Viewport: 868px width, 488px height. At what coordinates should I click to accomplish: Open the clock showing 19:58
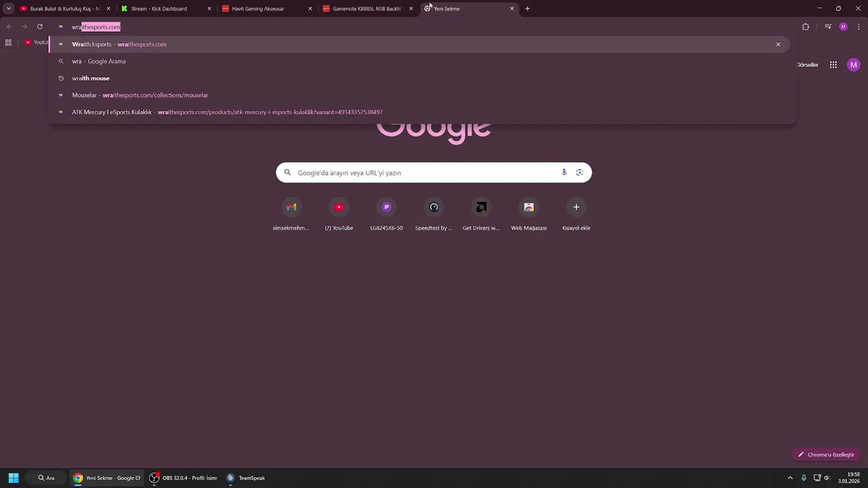pos(850,478)
